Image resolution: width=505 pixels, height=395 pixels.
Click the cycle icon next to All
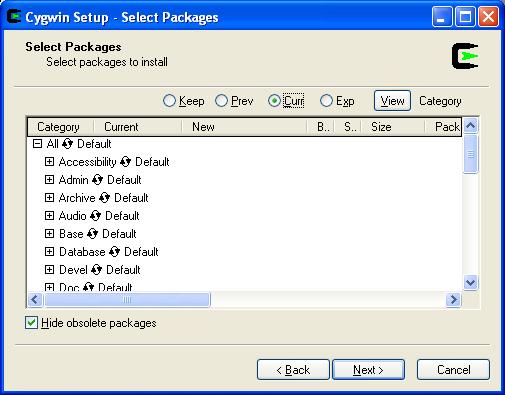point(67,144)
